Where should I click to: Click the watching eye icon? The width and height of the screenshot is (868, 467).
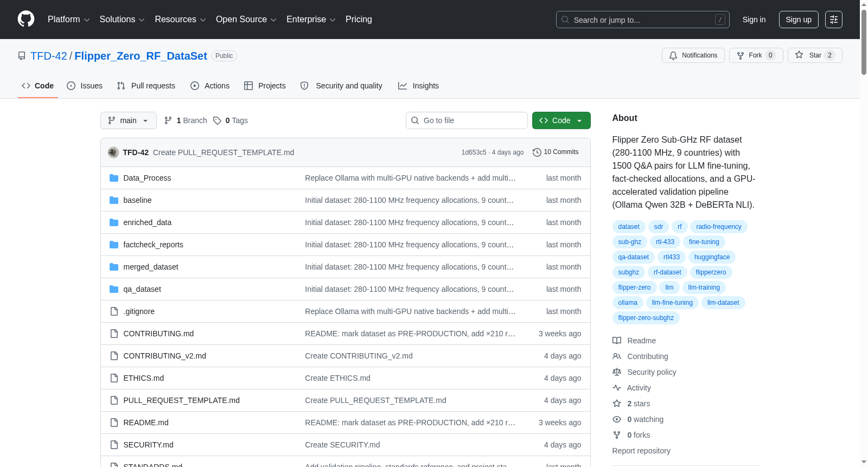(617, 419)
